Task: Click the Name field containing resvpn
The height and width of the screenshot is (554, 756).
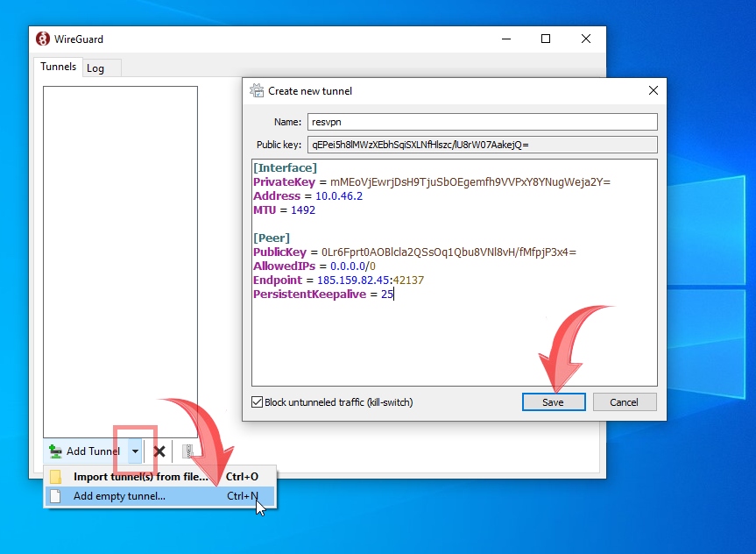Action: coord(482,122)
